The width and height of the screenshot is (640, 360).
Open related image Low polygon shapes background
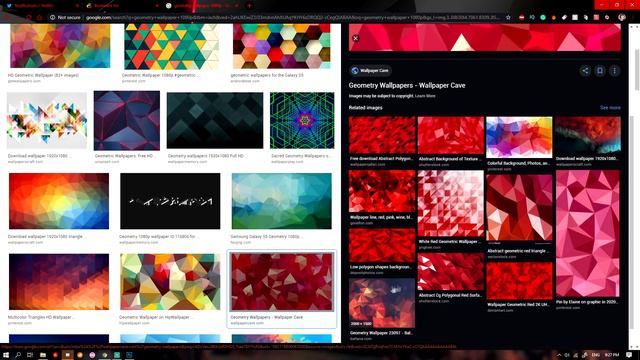[x=382, y=245]
